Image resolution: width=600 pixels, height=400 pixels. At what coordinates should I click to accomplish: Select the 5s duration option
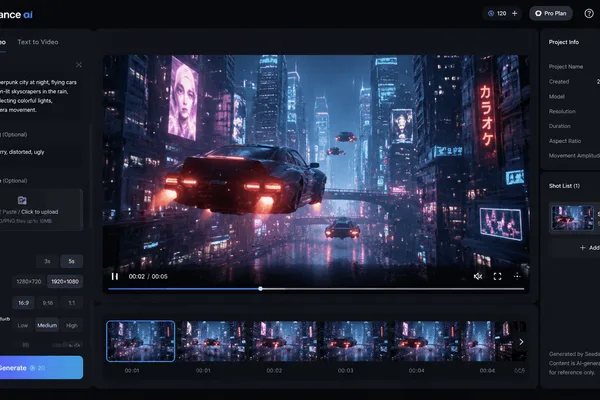[72, 261]
